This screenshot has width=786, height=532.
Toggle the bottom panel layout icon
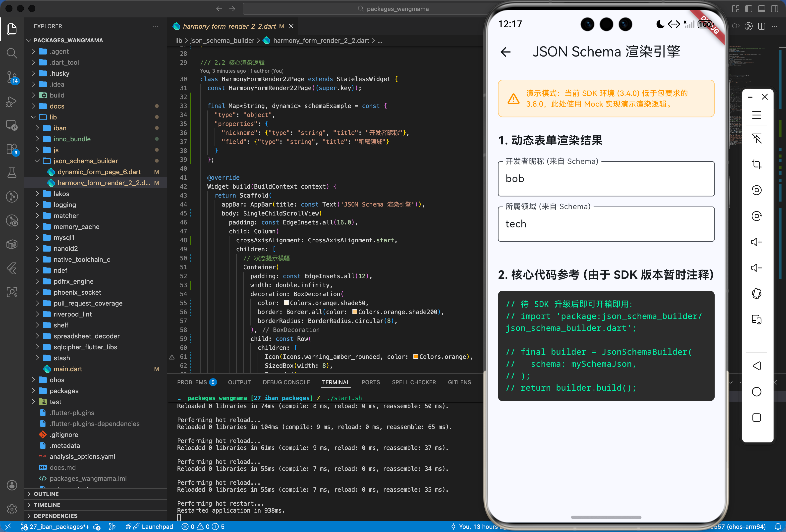(x=761, y=9)
